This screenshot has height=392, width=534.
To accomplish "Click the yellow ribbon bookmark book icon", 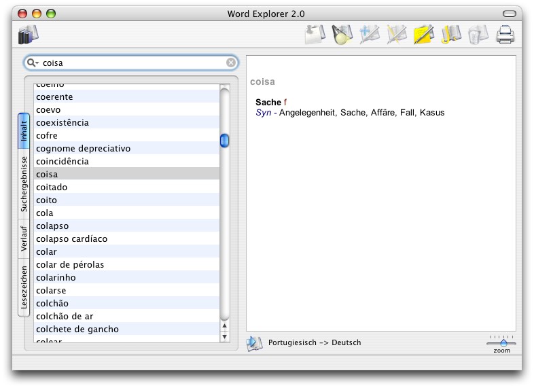I will pos(451,35).
